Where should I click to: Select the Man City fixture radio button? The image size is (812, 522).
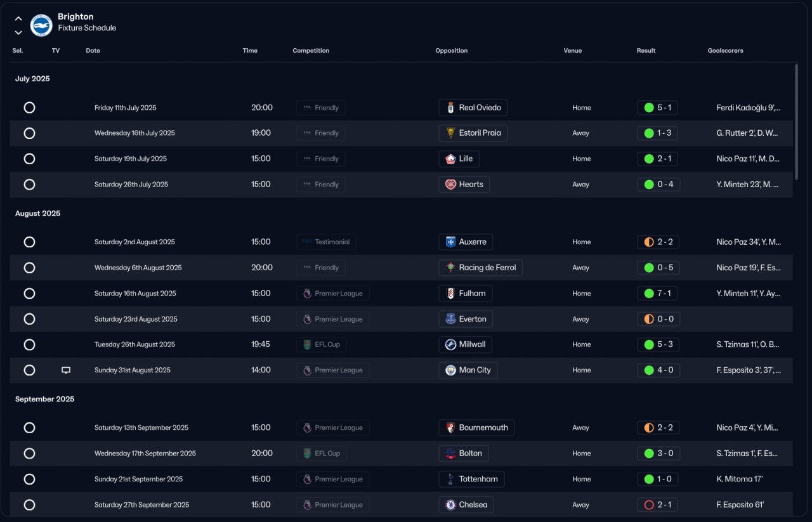29,370
